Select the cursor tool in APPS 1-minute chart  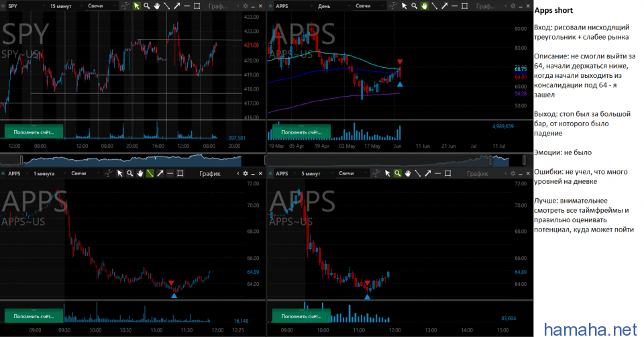click(x=119, y=173)
